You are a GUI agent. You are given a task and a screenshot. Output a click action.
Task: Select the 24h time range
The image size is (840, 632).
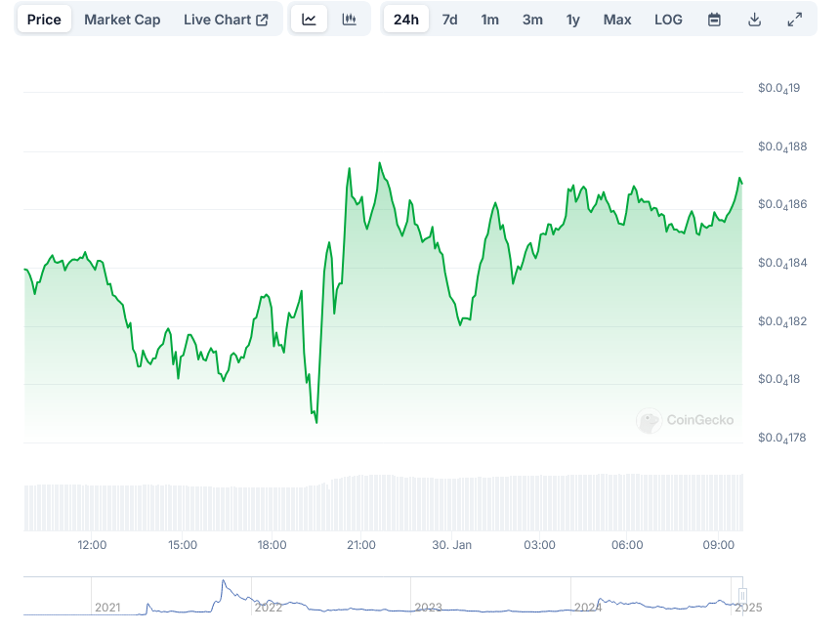tap(405, 20)
